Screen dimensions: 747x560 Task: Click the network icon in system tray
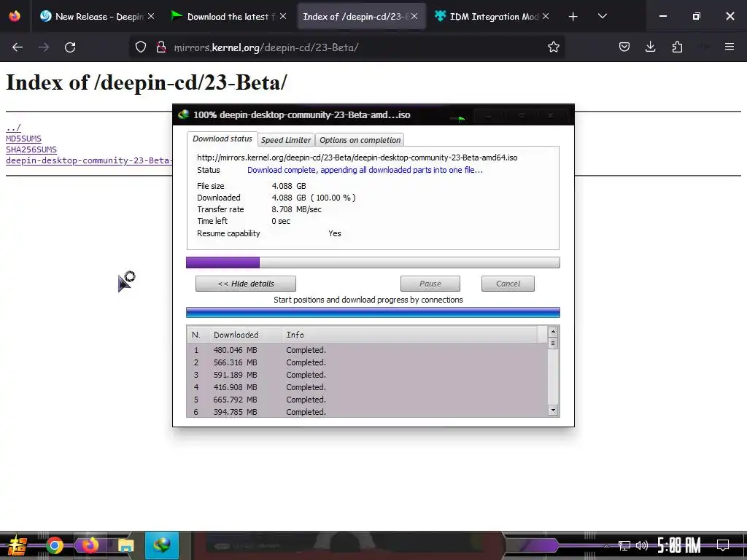tap(624, 545)
